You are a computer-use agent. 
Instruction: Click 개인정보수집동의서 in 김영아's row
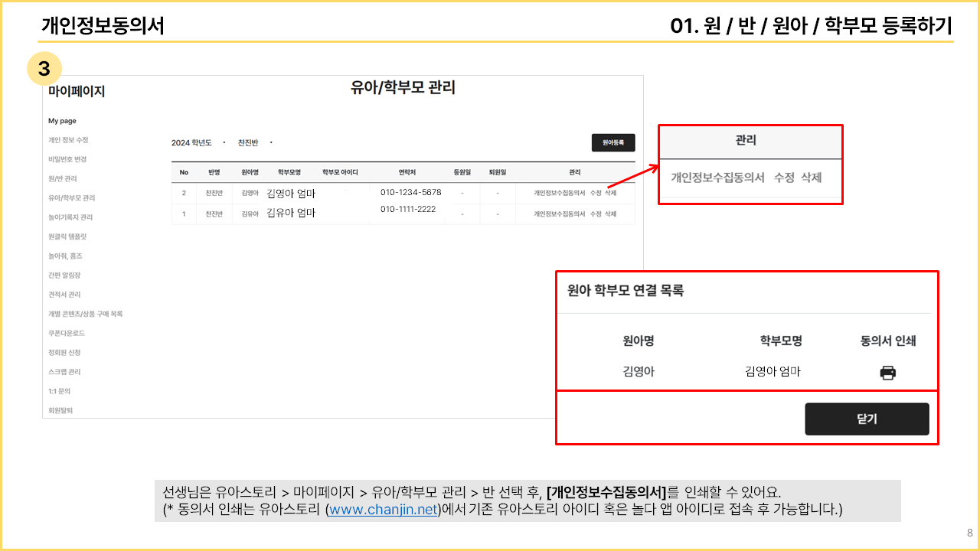click(x=559, y=193)
